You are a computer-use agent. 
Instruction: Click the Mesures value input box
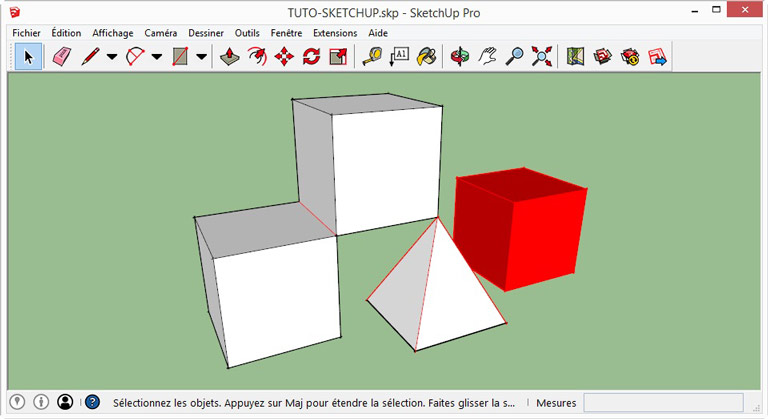[x=663, y=403]
